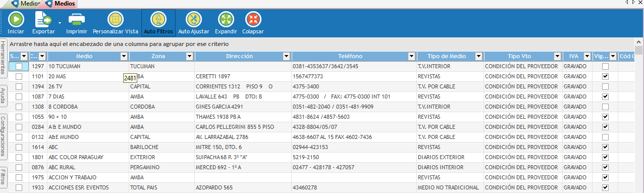
Task: Select the A& E MUNDO medio cell
Action: (x=88, y=127)
